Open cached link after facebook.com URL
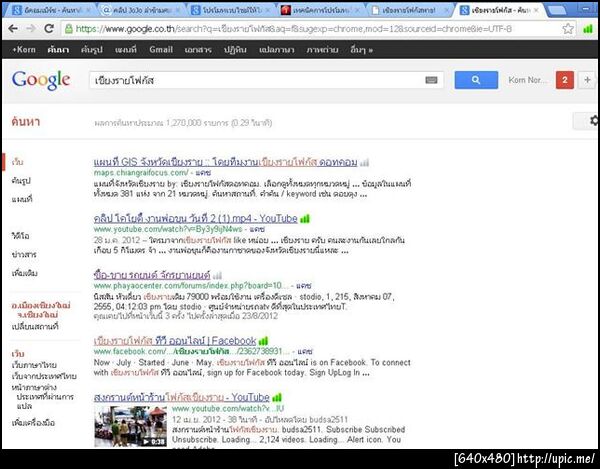This screenshot has height=469, width=600. click(305, 351)
